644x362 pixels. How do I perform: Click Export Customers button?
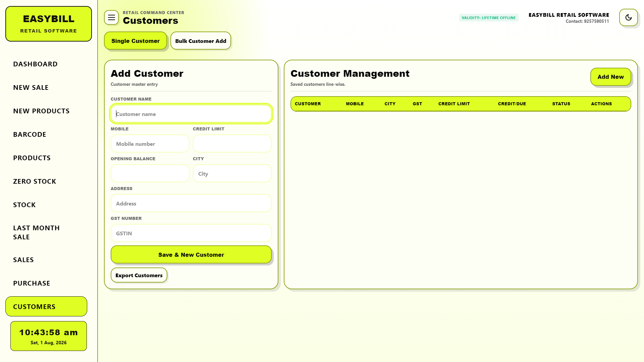(x=139, y=275)
